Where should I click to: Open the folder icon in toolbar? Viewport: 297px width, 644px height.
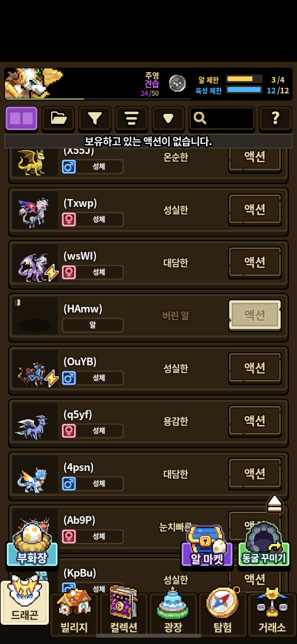point(58,118)
